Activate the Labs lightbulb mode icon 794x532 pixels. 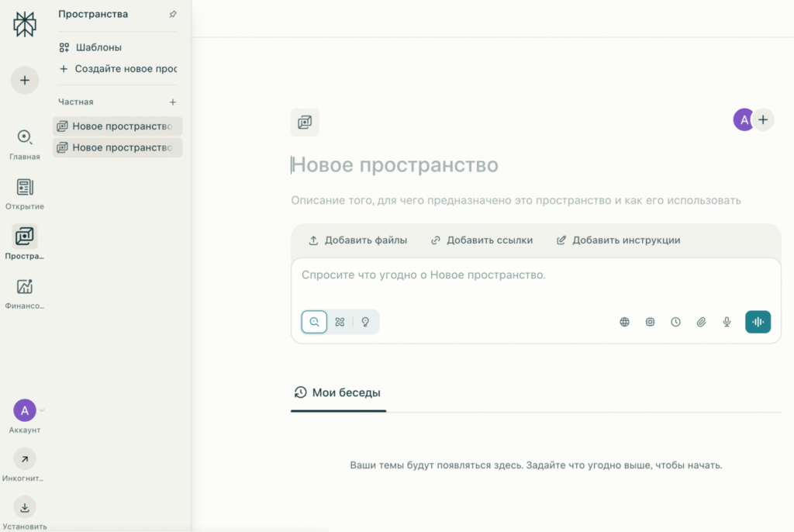coord(365,321)
